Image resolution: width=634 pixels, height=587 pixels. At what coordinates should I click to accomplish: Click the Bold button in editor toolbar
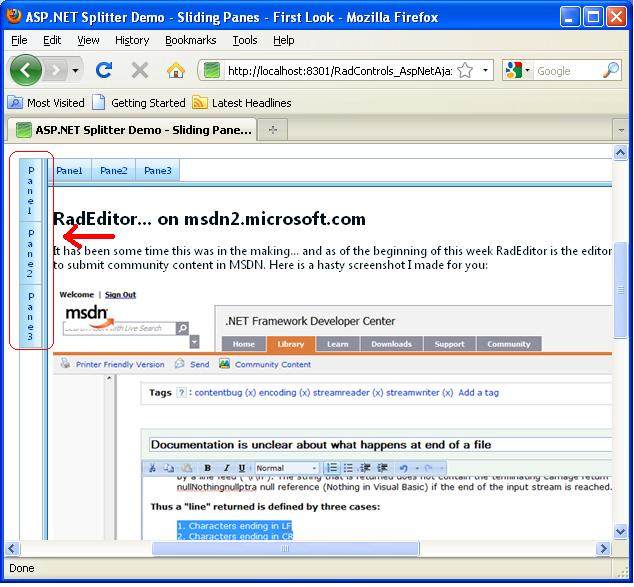(207, 468)
